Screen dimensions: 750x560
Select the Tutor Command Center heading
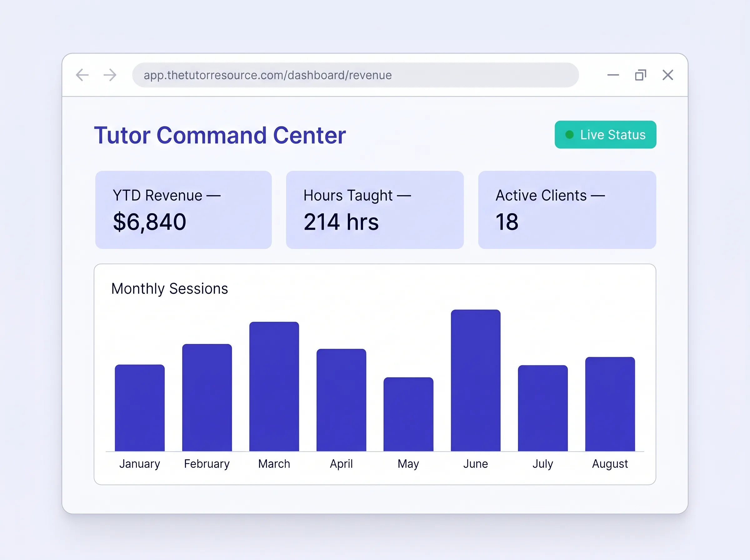point(220,135)
